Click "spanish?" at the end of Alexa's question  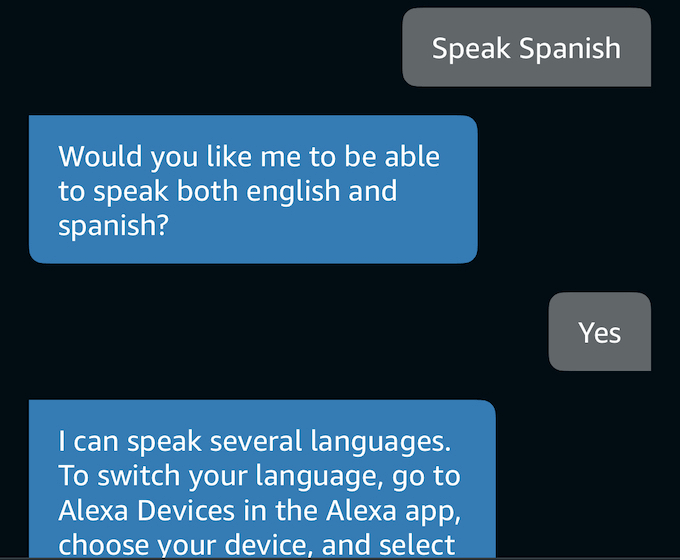coord(113,226)
